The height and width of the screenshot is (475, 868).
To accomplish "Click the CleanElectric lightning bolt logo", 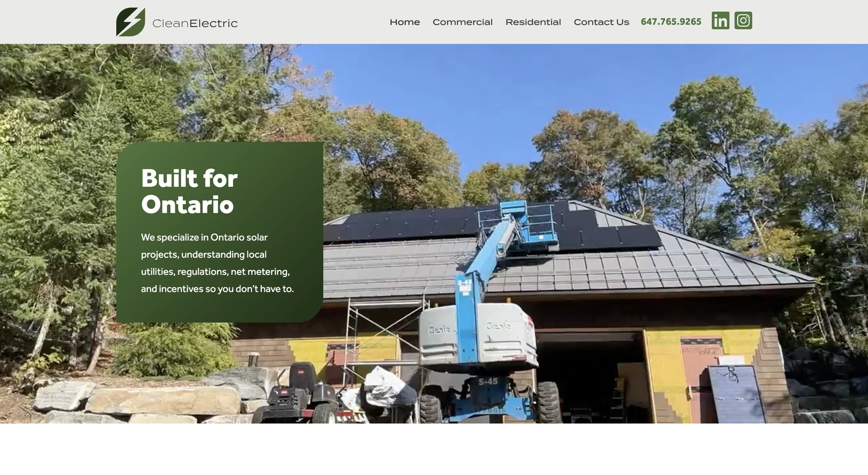I will 131,22.
